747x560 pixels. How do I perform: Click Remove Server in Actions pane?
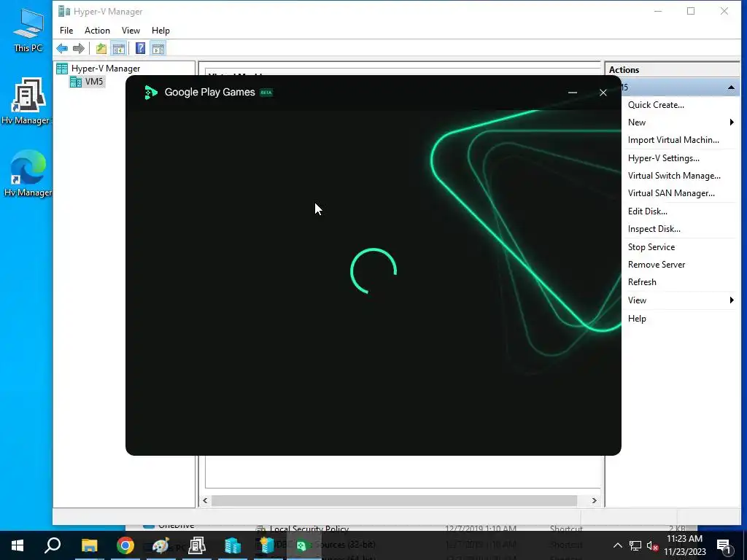coord(656,265)
